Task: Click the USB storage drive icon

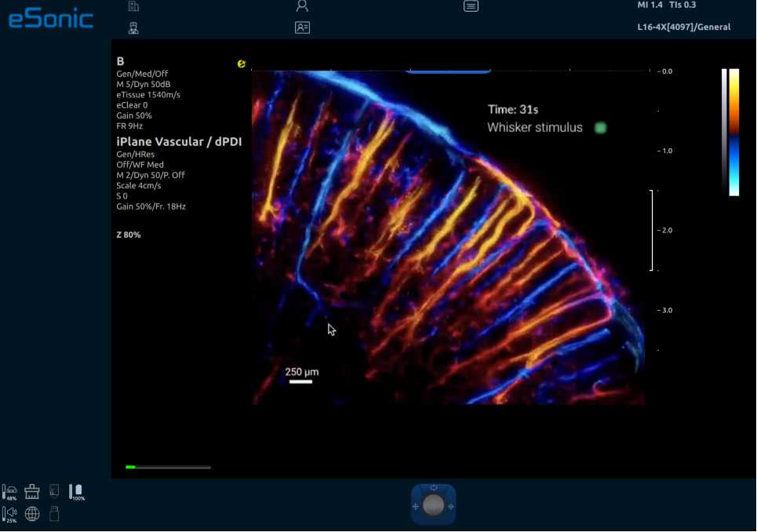Action: tap(54, 514)
